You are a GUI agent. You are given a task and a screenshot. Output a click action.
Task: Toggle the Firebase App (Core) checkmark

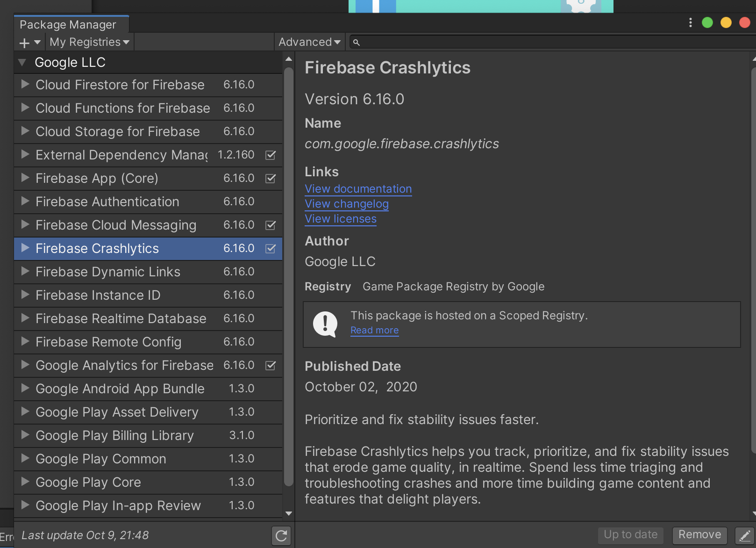click(x=271, y=178)
